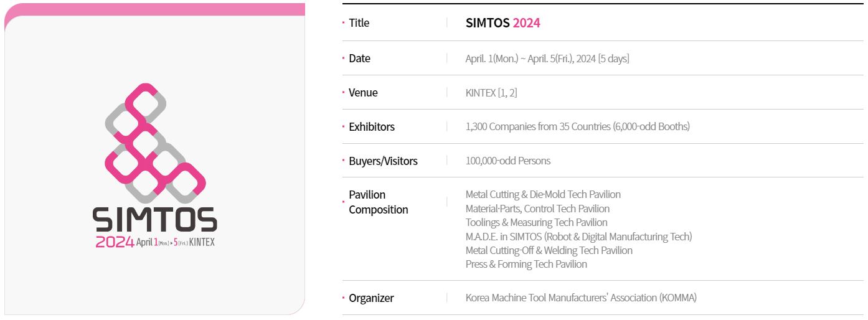This screenshot has height=320, width=868.
Task: Click the SIMTOS 2024 title heading
Action: click(502, 23)
